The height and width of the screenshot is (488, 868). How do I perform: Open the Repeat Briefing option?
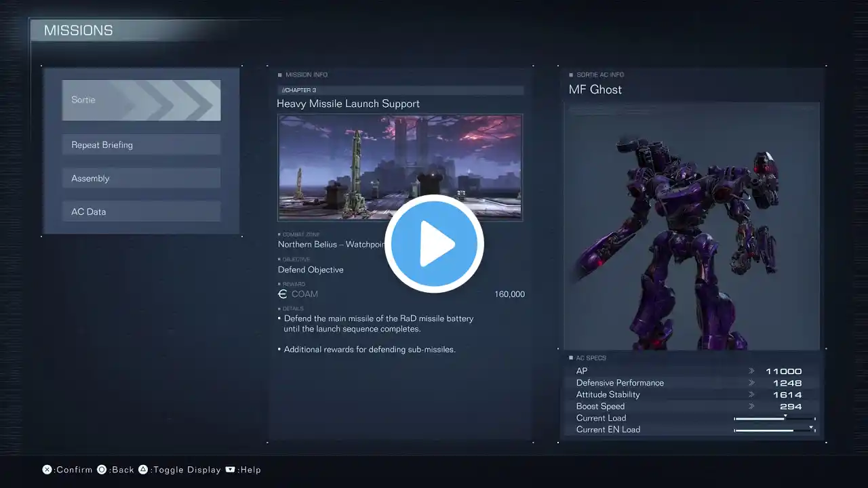pyautogui.click(x=141, y=145)
